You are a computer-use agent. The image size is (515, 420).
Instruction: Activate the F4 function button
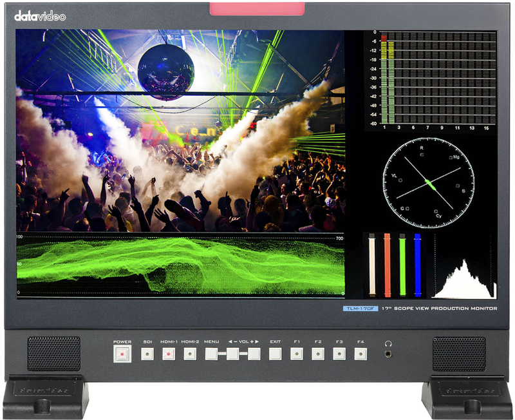[x=360, y=354]
